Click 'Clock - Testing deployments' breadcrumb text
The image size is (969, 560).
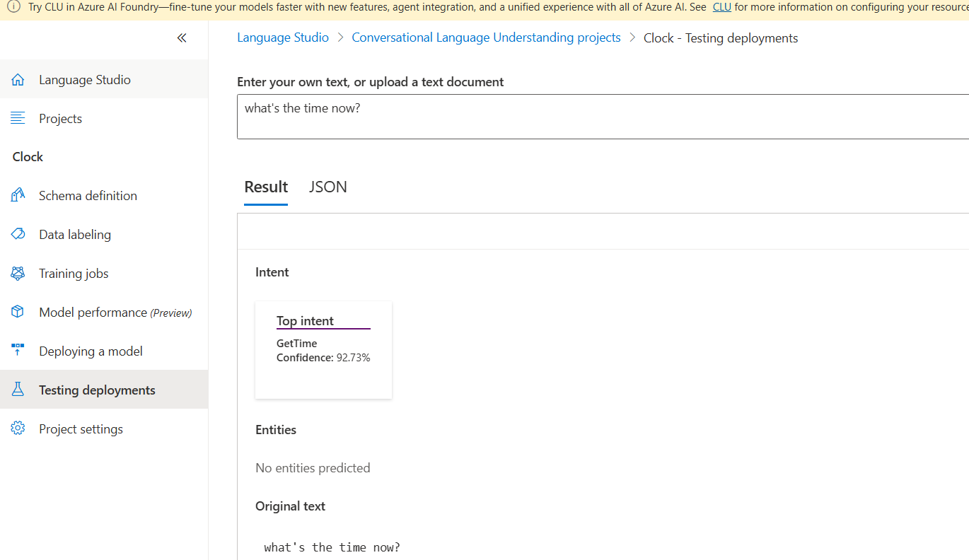(721, 38)
